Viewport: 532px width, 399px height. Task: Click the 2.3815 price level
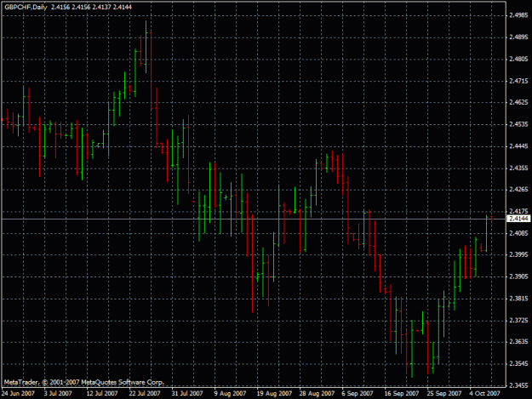point(518,299)
